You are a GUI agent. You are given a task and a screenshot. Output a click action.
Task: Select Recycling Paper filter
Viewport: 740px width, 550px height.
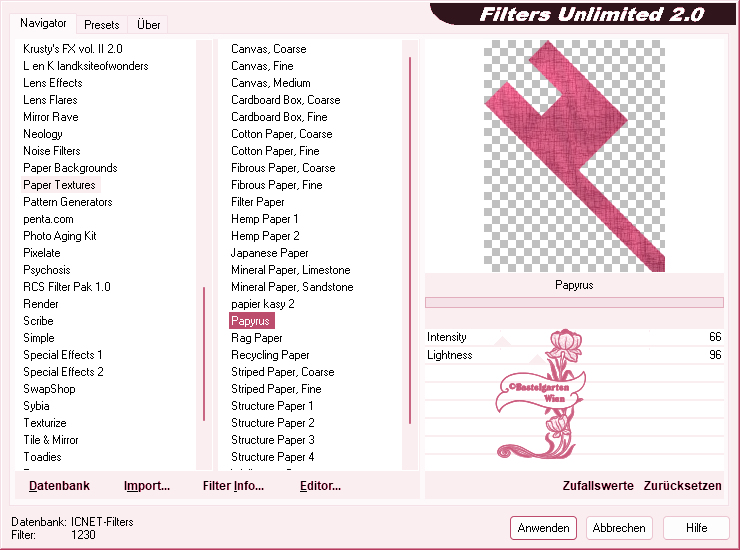(x=270, y=355)
